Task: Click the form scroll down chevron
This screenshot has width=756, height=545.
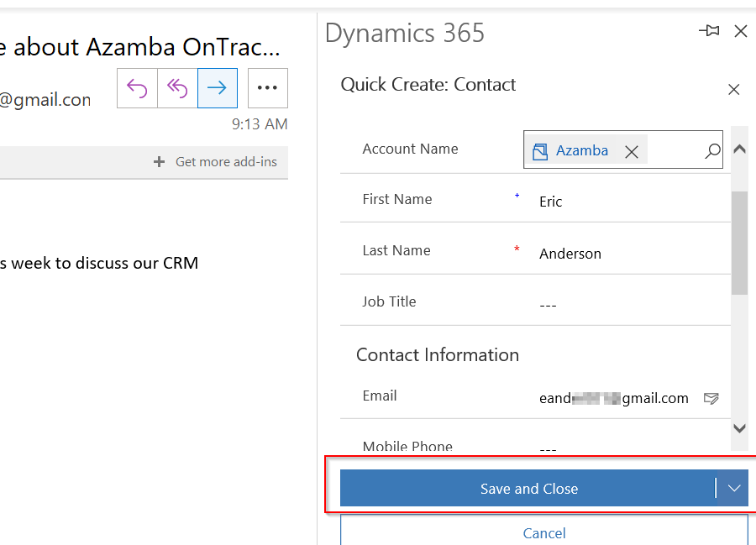Action: [x=739, y=428]
